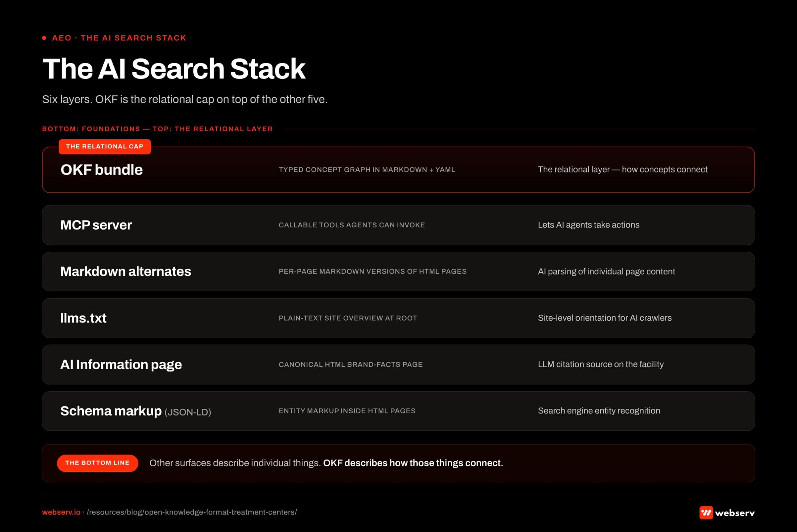Image resolution: width=797 pixels, height=532 pixels.
Task: Click 'PER-PAGE MARKDOWN VERSIONS OF HTML PAGES'
Action: pos(373,271)
